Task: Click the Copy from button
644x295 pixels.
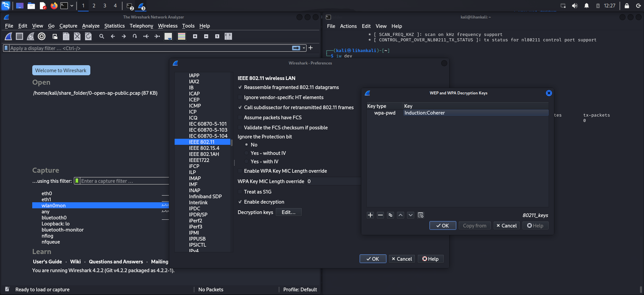Action: tap(474, 226)
